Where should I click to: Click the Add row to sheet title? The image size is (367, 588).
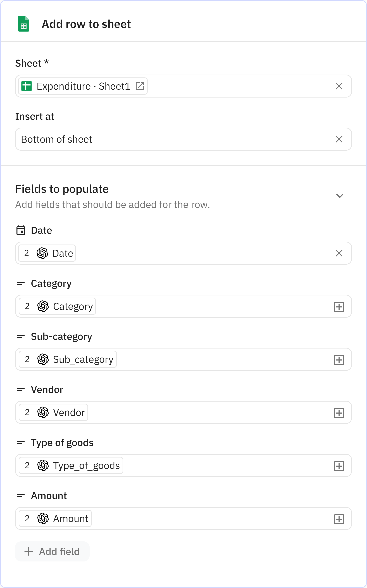coord(86,23)
